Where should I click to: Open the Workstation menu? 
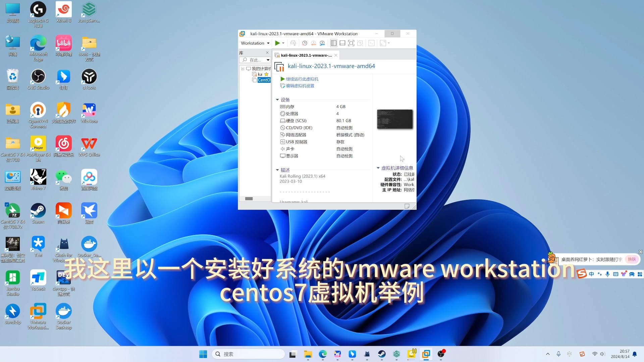point(255,43)
